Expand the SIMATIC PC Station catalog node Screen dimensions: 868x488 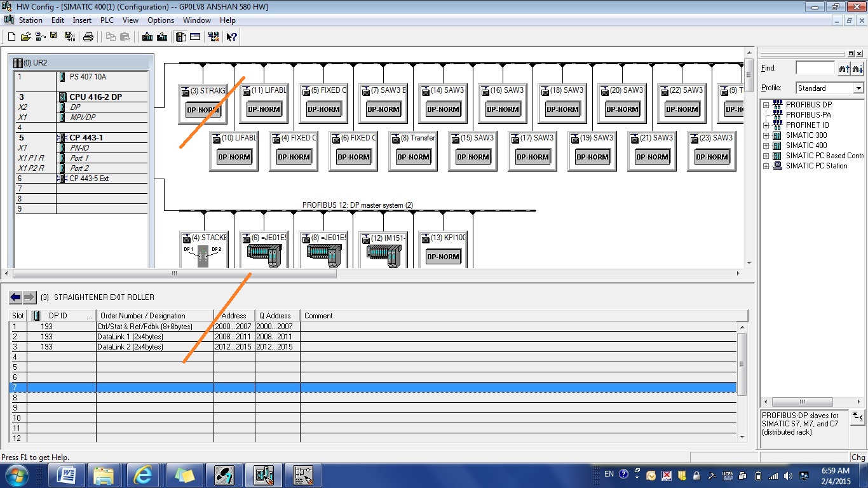pyautogui.click(x=766, y=166)
